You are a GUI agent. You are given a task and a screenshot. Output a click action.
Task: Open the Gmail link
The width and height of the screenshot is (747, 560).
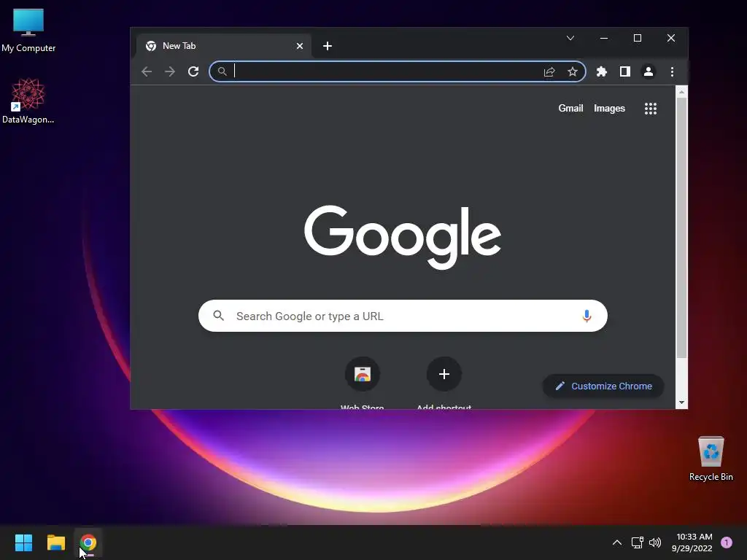click(x=570, y=108)
